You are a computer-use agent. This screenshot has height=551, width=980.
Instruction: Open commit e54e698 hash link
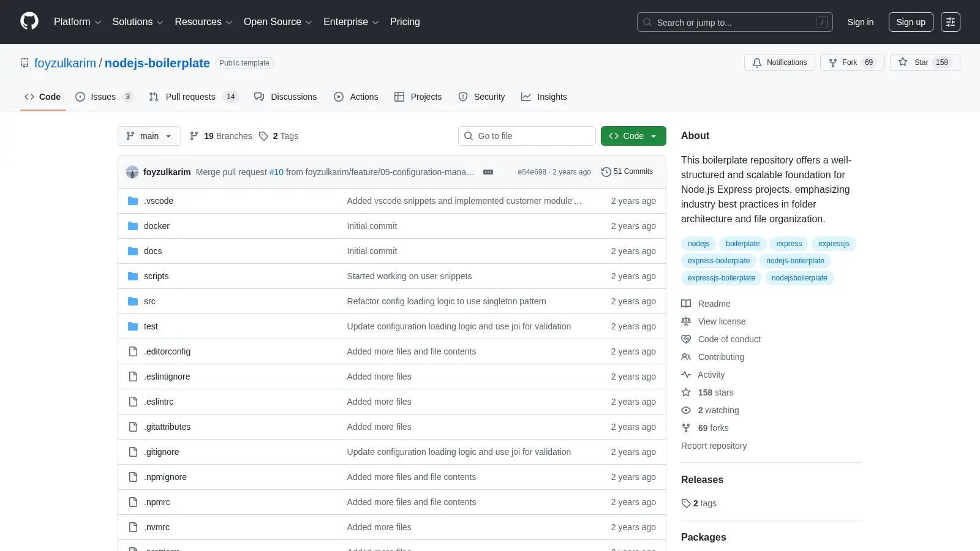532,172
